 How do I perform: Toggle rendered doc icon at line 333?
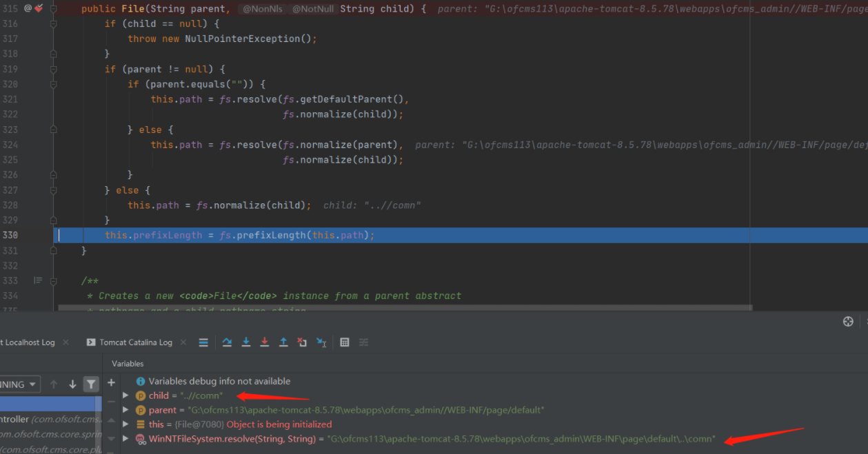pos(38,280)
